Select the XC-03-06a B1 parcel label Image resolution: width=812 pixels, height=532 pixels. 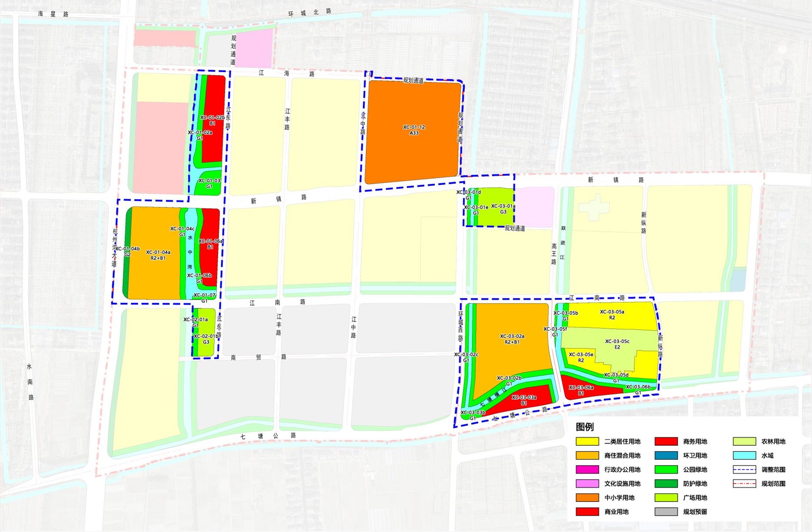(581, 390)
